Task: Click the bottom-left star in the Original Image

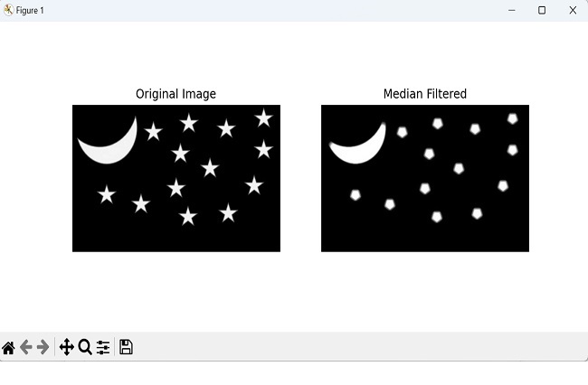Action: [107, 194]
